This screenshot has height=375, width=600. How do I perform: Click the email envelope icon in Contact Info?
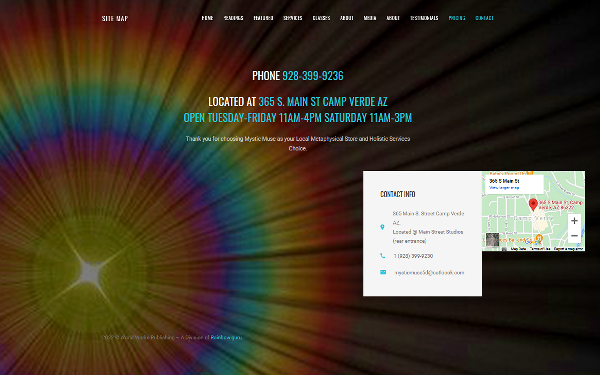[383, 272]
